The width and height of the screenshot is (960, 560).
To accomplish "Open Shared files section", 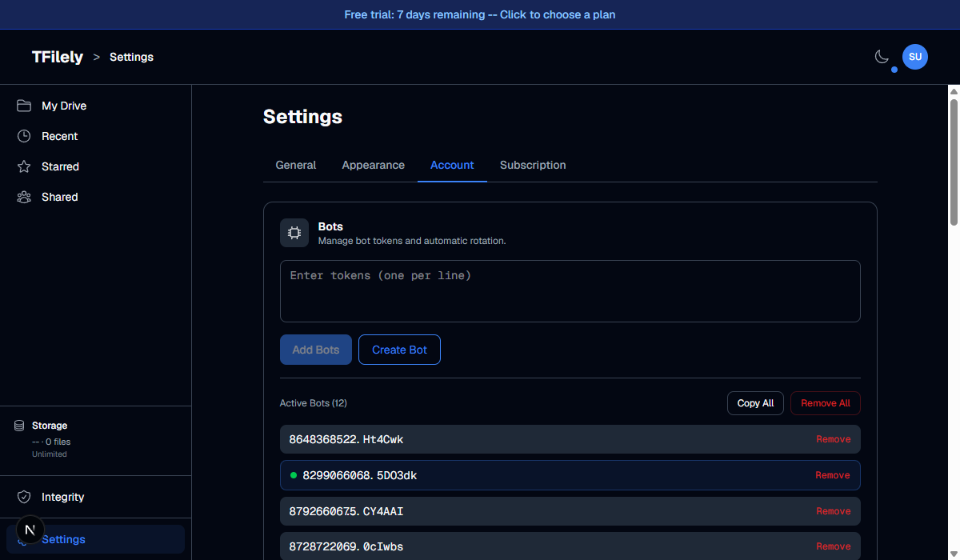I will click(95, 197).
